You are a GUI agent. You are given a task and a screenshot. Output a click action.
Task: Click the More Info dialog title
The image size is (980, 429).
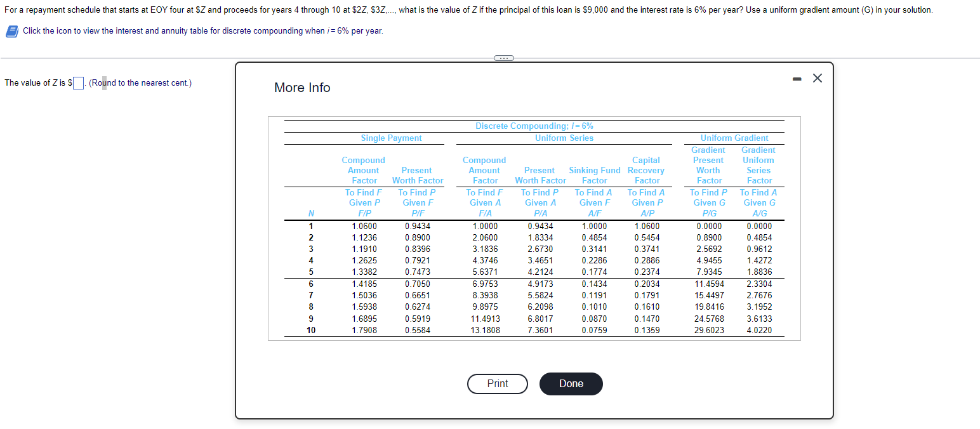(302, 88)
